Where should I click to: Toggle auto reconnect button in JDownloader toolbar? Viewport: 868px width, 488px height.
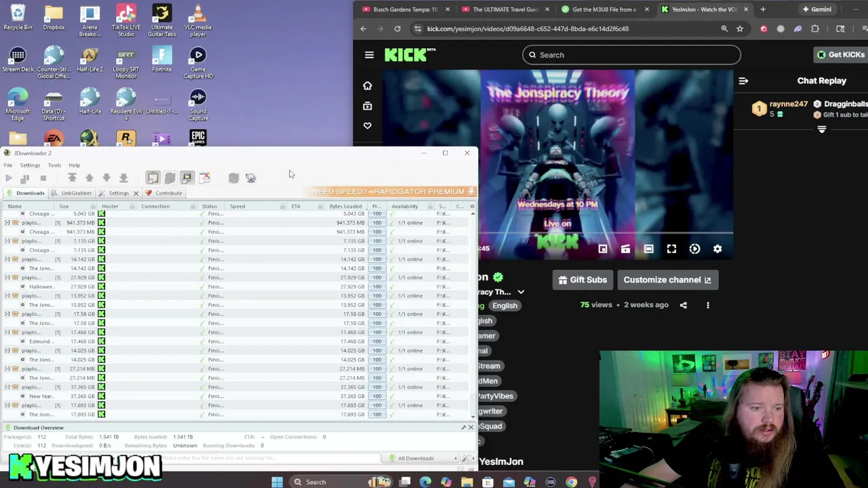pos(170,178)
